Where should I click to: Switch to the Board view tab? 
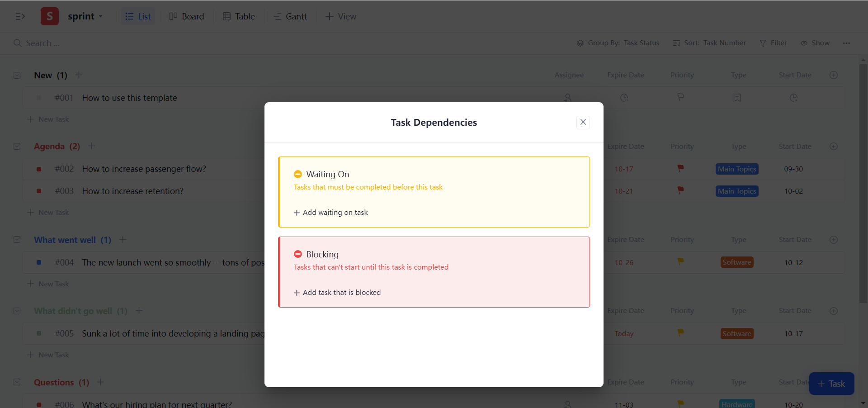pyautogui.click(x=186, y=16)
